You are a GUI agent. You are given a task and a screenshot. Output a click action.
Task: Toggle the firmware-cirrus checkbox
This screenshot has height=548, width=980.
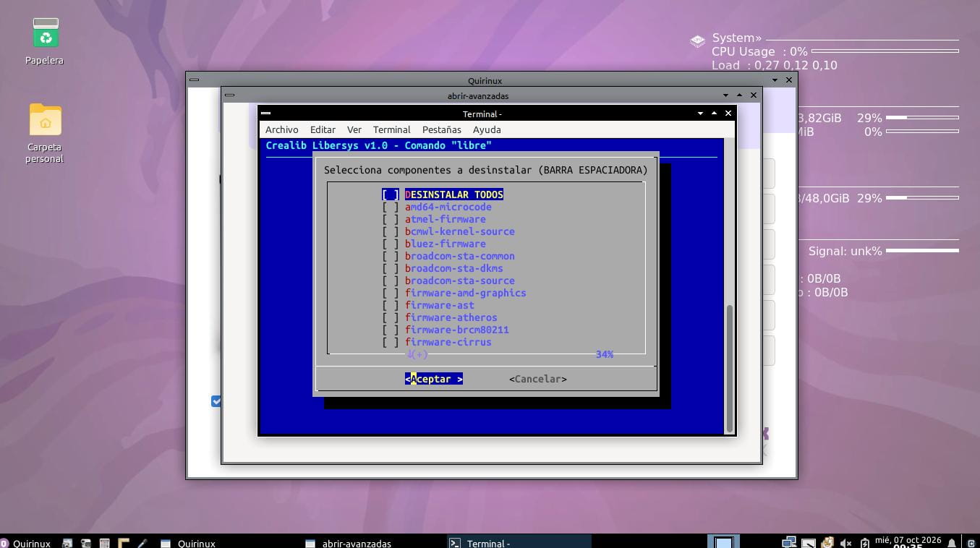[391, 342]
